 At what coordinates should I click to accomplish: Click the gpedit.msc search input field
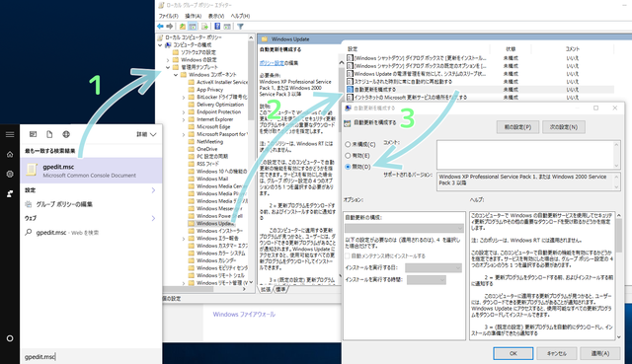[91, 356]
